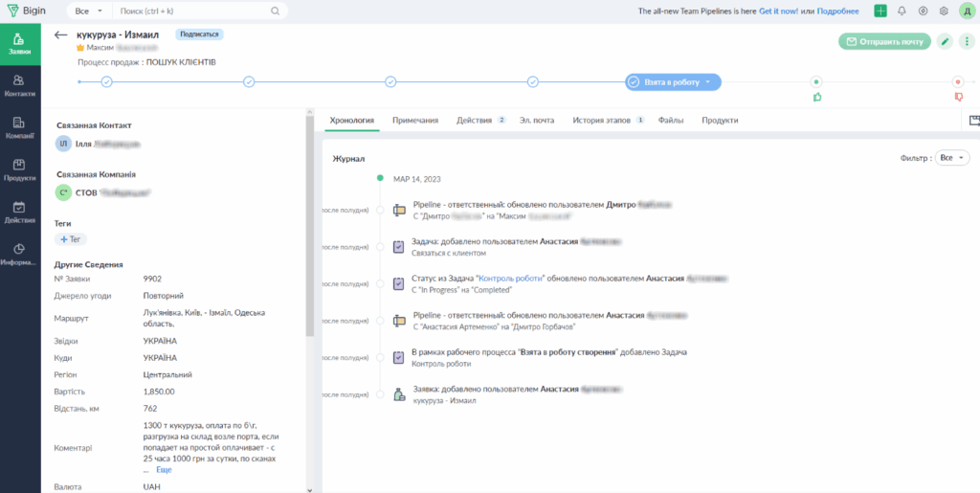Switch to the История этапов tab
Screen dimensions: 980x493
coord(603,121)
